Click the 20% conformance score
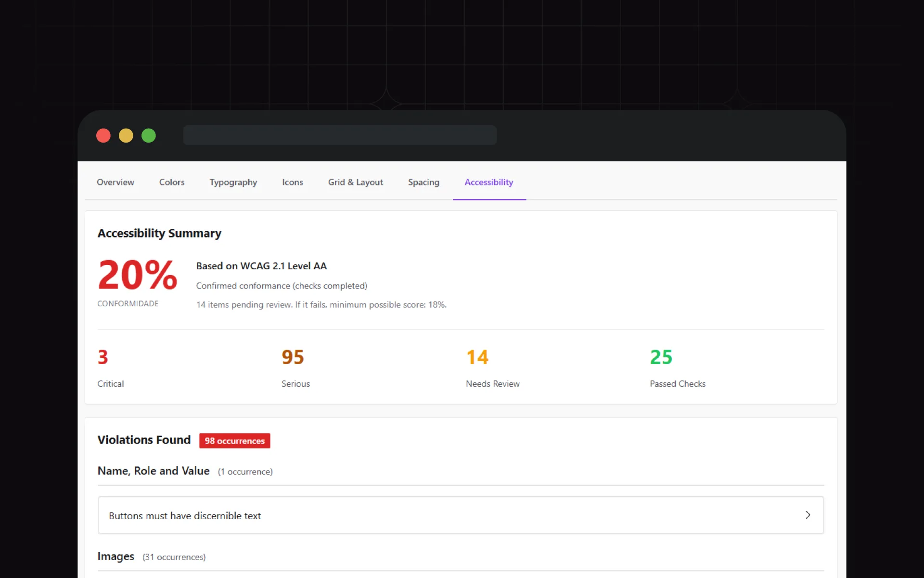924x578 pixels. [x=138, y=275]
